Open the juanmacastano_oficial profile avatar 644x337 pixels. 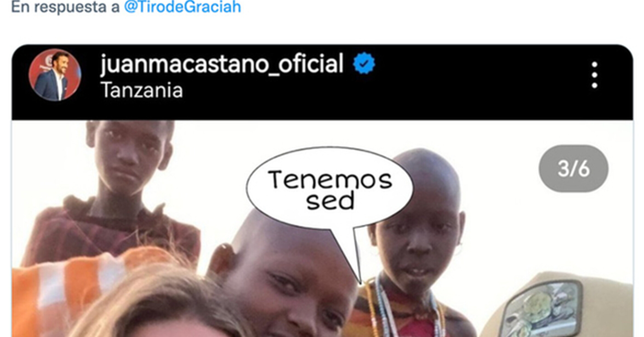tap(55, 75)
